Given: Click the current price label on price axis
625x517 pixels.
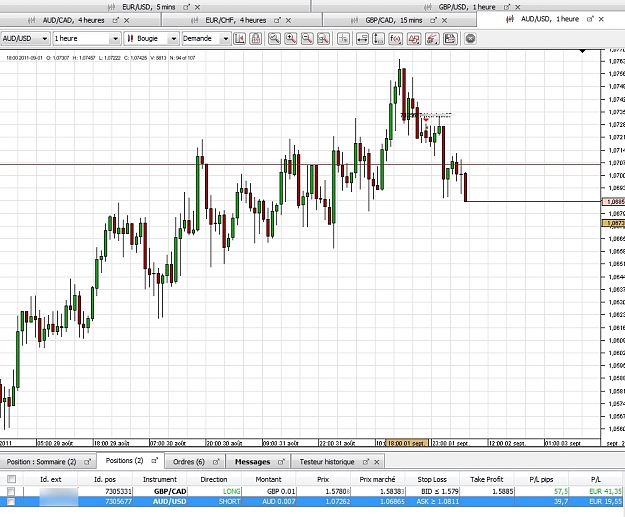Looking at the screenshot, I should 613,202.
